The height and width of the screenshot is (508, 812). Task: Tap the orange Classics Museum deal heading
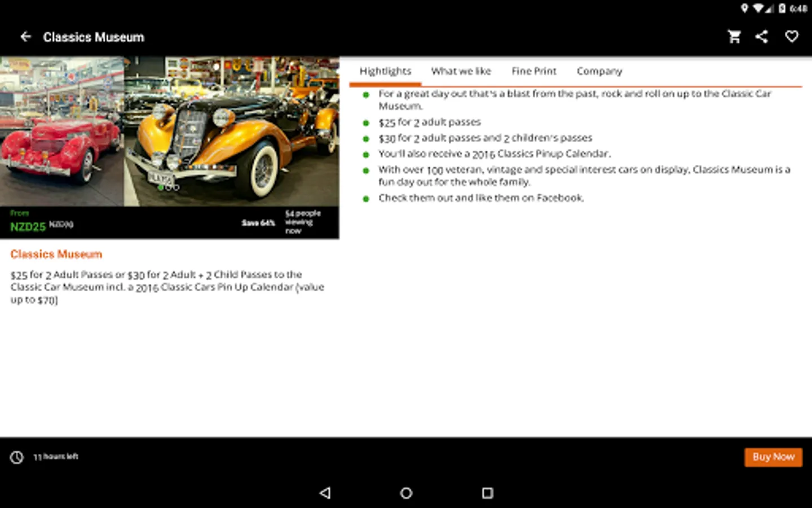click(56, 255)
